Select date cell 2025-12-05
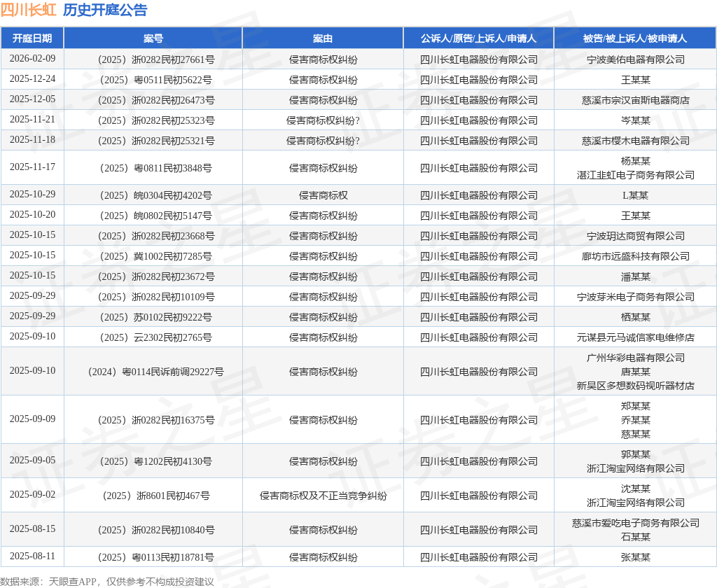The image size is (717, 588). click(x=32, y=99)
